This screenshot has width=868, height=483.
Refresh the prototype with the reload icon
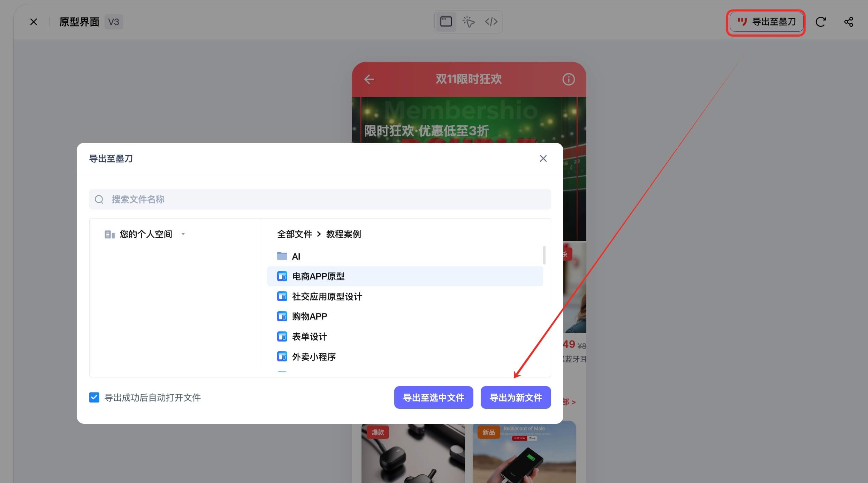821,22
